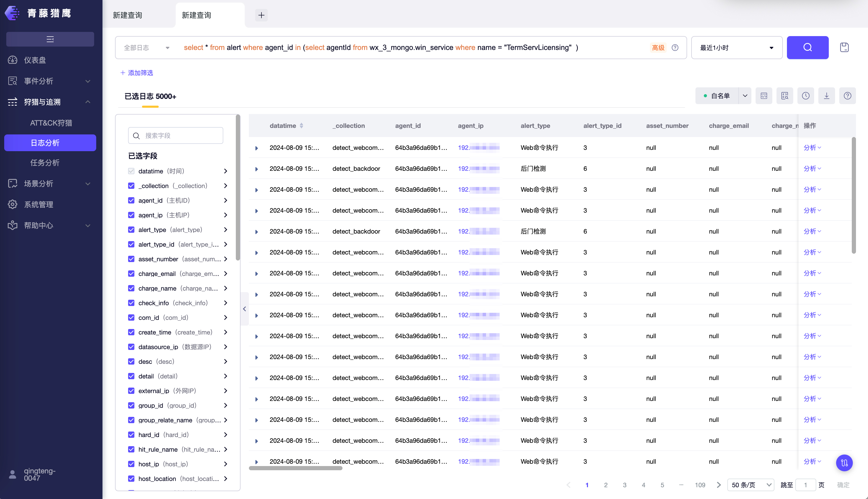Screen dimensions: 868x499
Task: Open the 最近1小时 time range dropdown
Action: coord(736,48)
